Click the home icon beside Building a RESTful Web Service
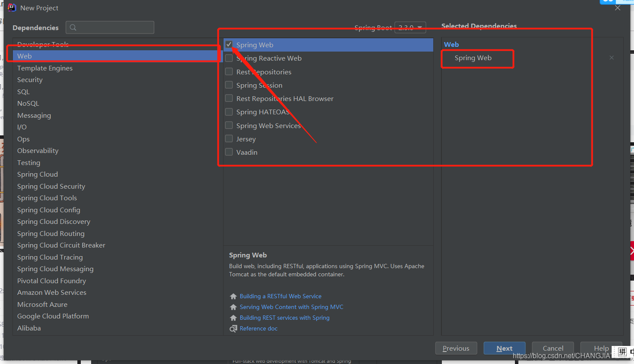The width and height of the screenshot is (634, 364). tap(233, 297)
